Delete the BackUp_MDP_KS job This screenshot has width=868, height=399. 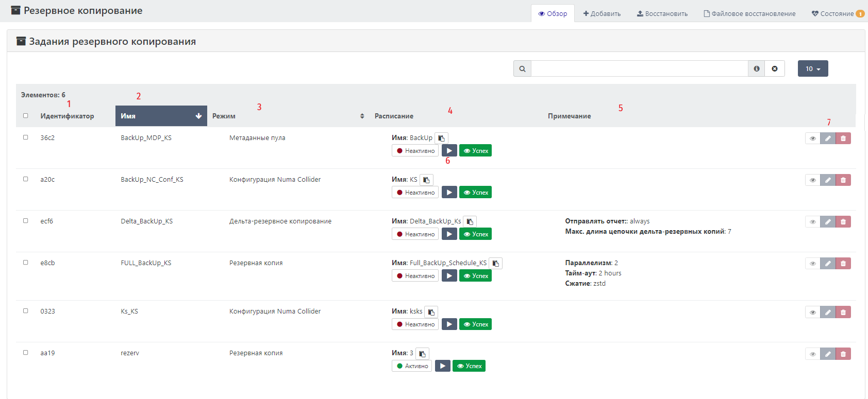[x=843, y=138]
